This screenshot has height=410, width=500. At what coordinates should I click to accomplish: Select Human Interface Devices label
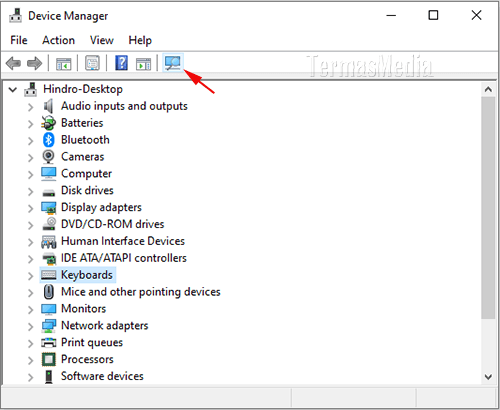[123, 241]
